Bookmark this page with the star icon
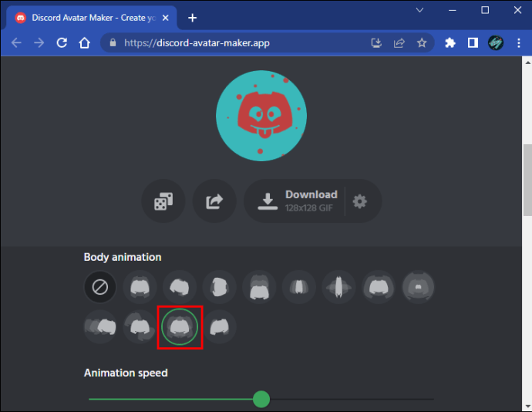 pyautogui.click(x=422, y=42)
